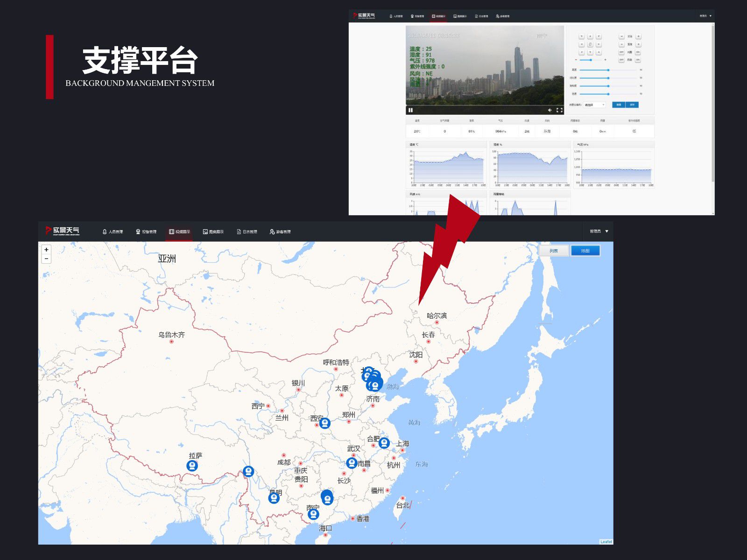This screenshot has width=747, height=560.
Task: Click the 湿度 humidity chart
Action: [x=530, y=165]
